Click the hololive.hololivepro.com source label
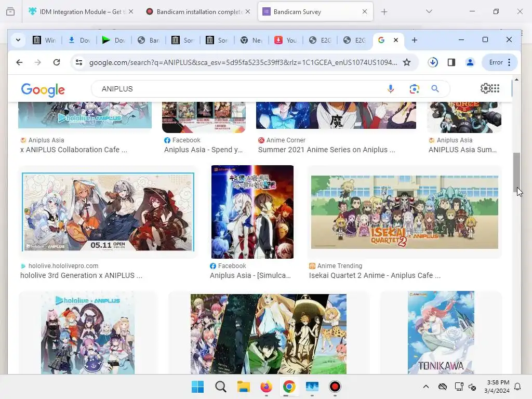This screenshot has height=399, width=532. [x=63, y=266]
